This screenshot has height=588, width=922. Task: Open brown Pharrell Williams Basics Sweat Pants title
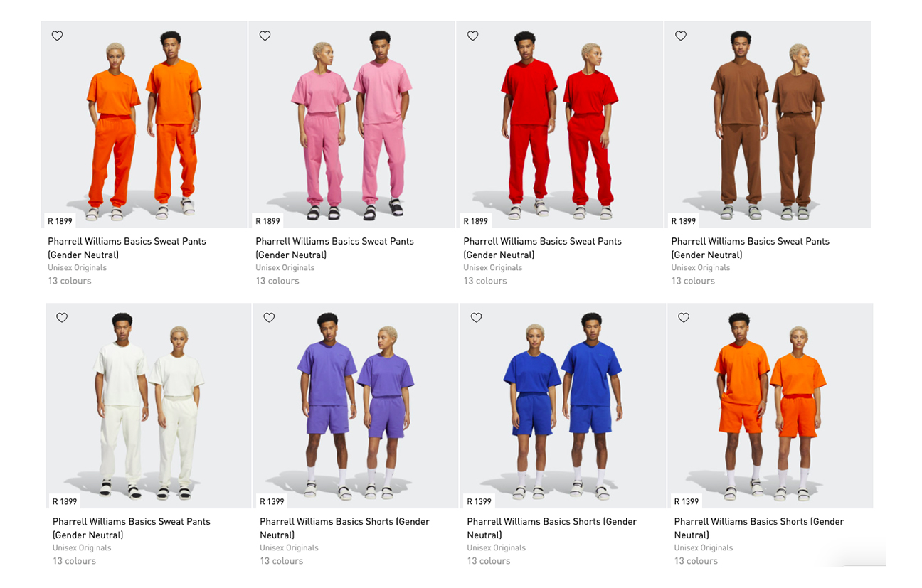tap(750, 247)
